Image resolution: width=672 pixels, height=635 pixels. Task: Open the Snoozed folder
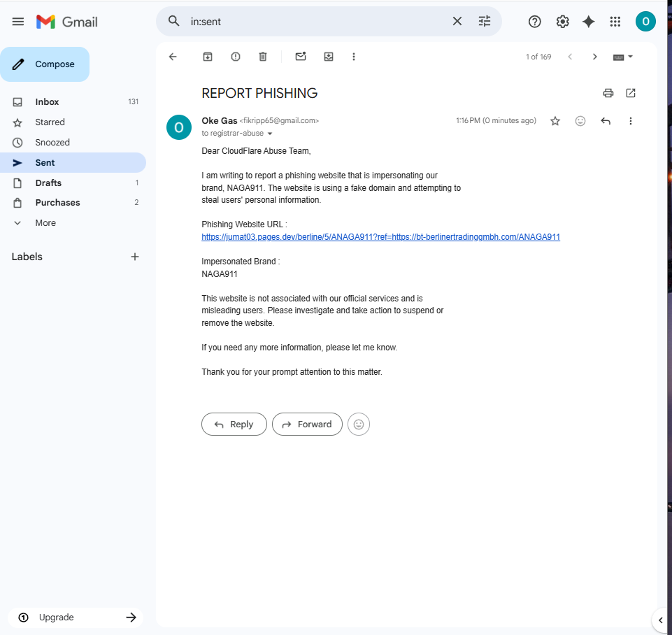click(73, 142)
